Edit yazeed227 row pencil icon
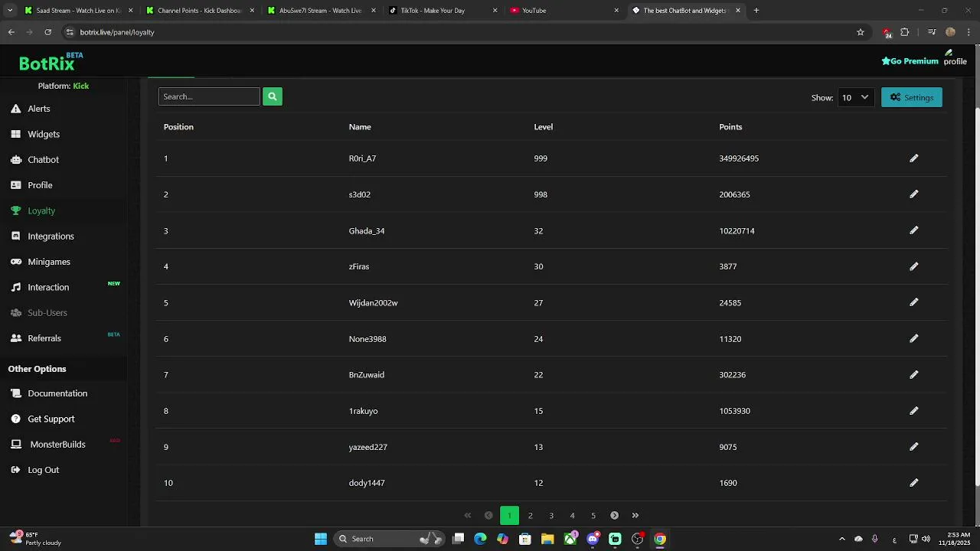 pyautogui.click(x=913, y=447)
